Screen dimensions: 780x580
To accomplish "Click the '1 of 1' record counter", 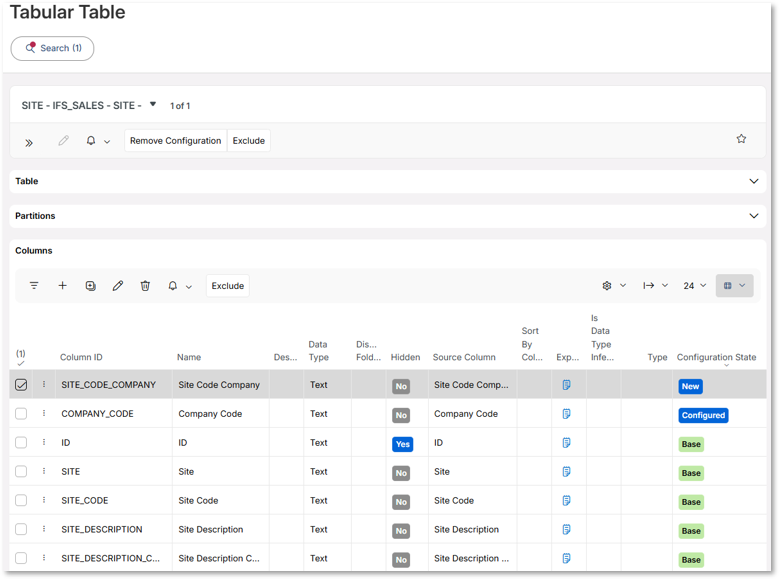I will point(180,106).
